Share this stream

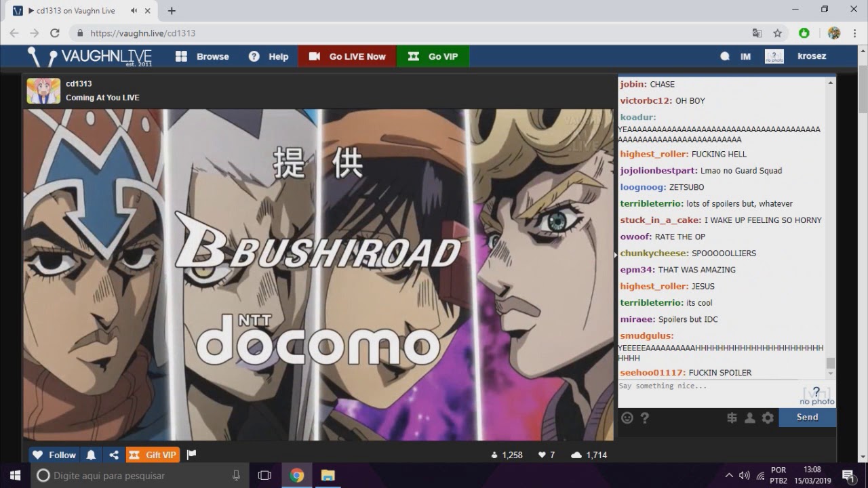tap(114, 455)
